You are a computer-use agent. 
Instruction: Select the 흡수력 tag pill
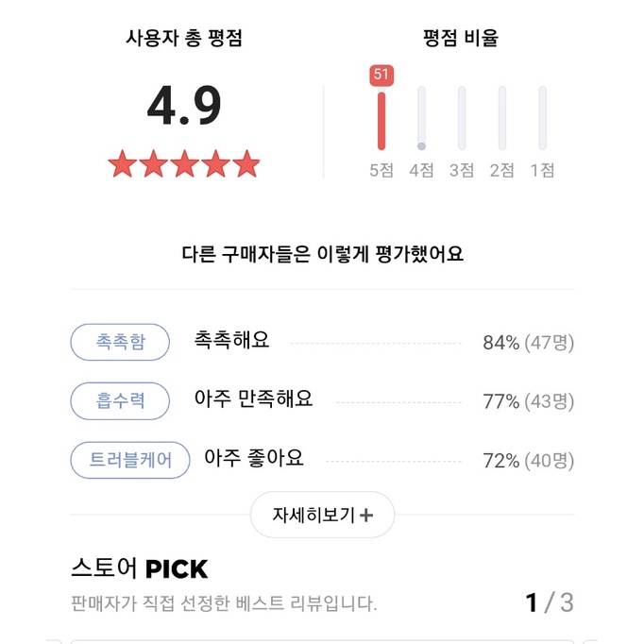click(x=120, y=401)
